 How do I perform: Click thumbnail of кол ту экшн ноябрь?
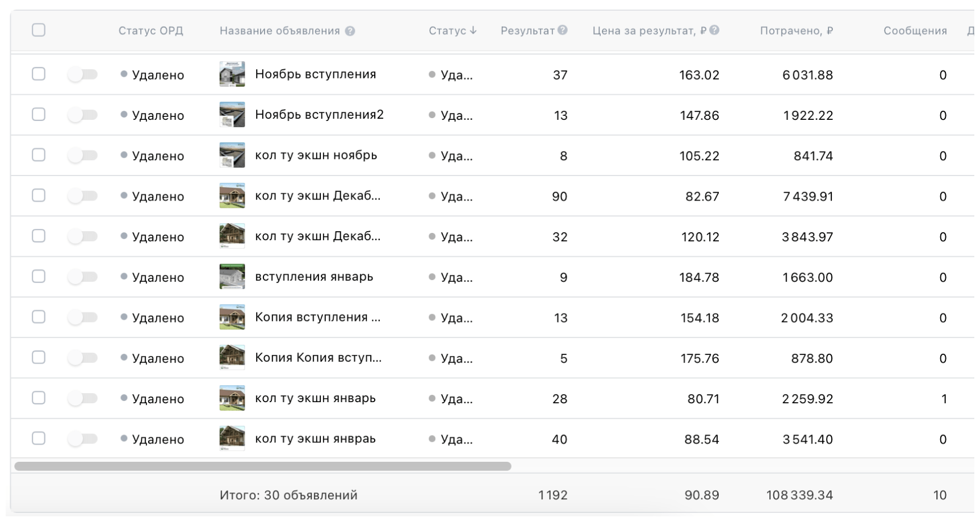tap(232, 155)
